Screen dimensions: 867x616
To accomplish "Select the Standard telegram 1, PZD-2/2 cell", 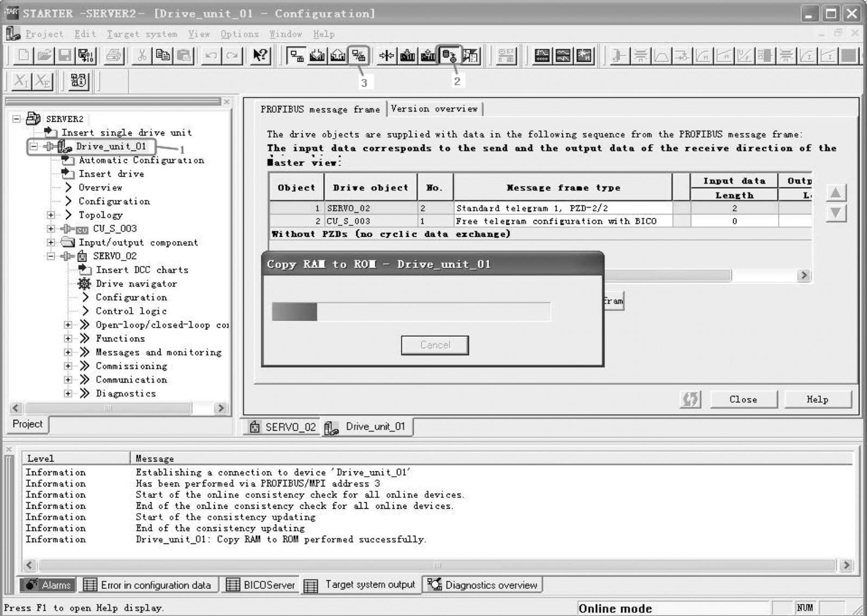I will click(x=562, y=208).
